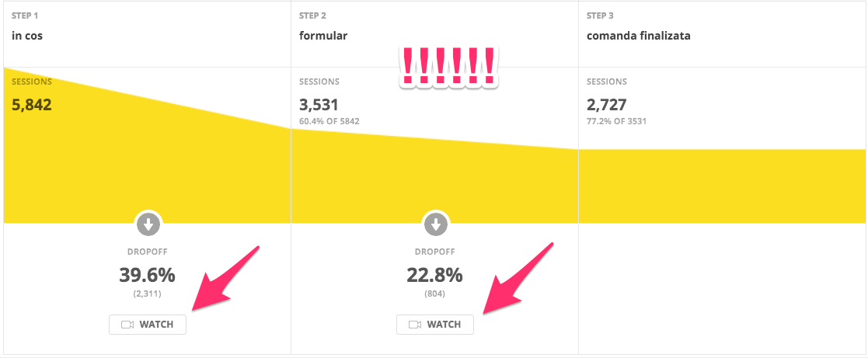Click the yellow funnel area in Step 3
Screen dimensions: 868x358
pyautogui.click(x=722, y=186)
